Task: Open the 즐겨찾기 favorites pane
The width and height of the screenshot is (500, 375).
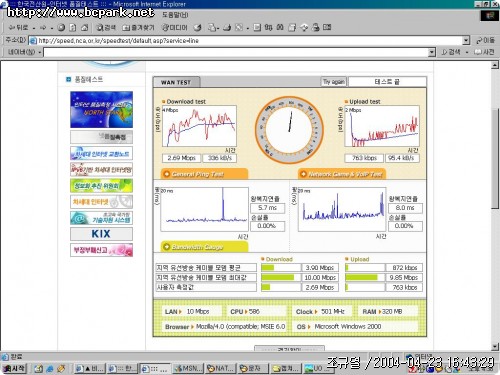Action: point(138,28)
